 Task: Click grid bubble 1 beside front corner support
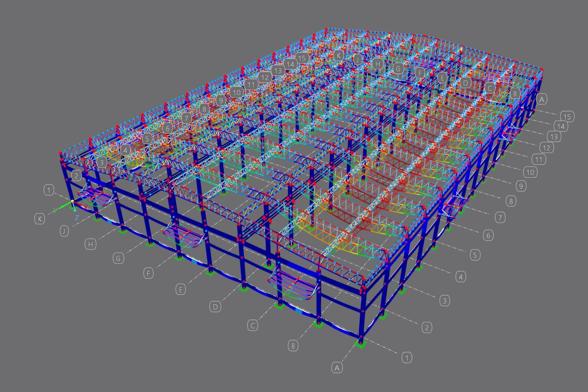(x=407, y=357)
